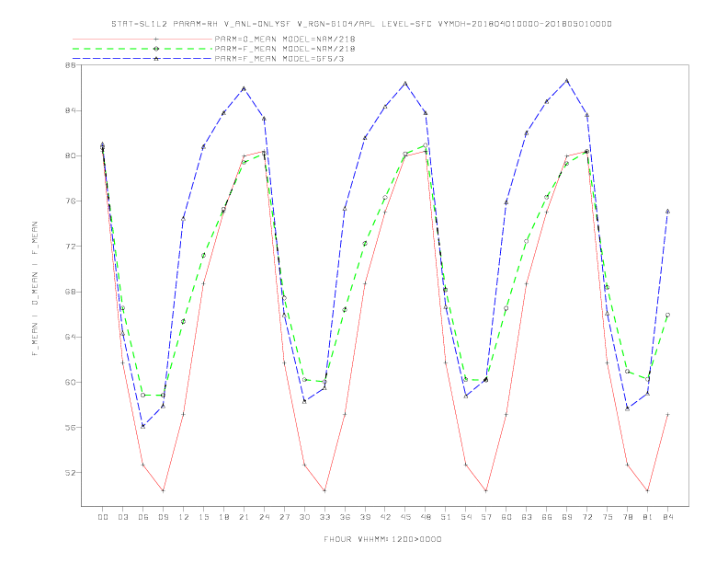Click green NAM circle marker at hour 84
Image resolution: width=728 pixels, height=563 pixels.
click(x=667, y=315)
